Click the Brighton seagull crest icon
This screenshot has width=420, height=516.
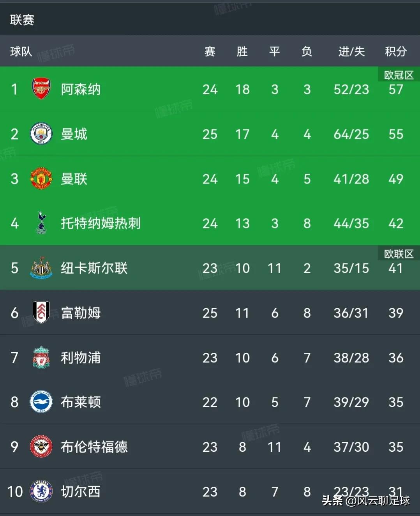tap(41, 402)
